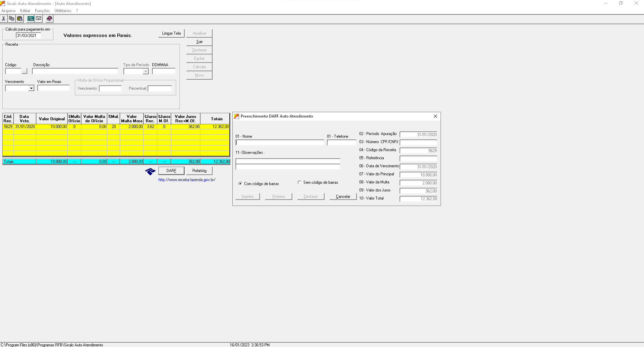Click the Relatório button
Image resolution: width=644 pixels, height=347 pixels.
(x=199, y=171)
